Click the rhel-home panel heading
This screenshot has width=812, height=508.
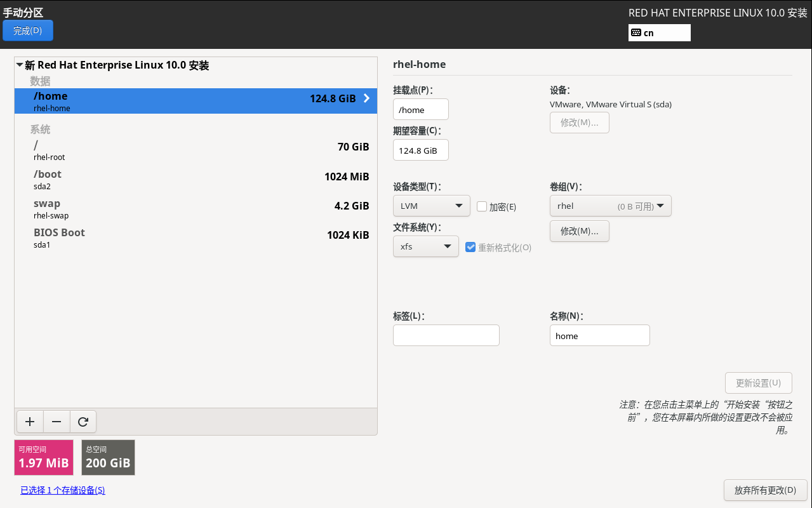(x=420, y=64)
